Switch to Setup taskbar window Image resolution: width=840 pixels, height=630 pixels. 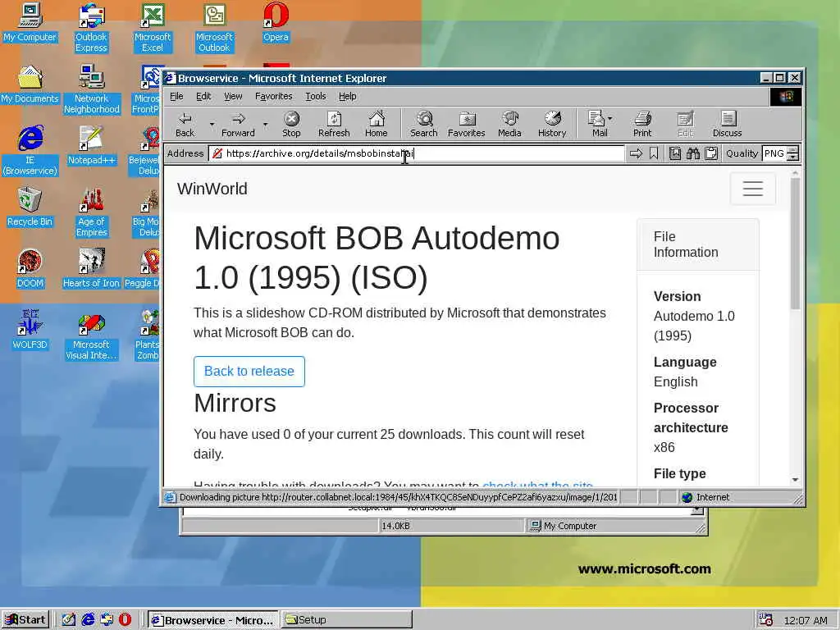pyautogui.click(x=347, y=620)
